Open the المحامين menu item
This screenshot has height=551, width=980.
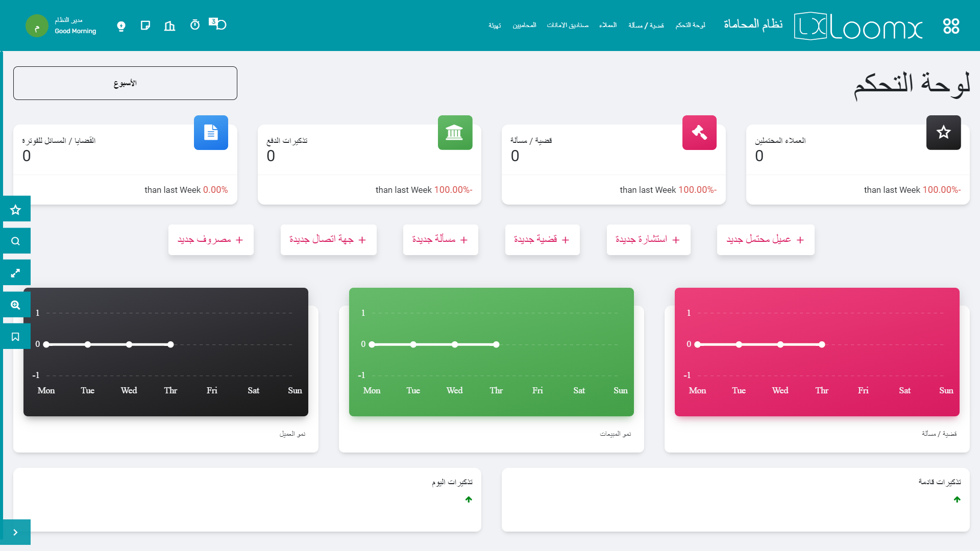coord(524,25)
